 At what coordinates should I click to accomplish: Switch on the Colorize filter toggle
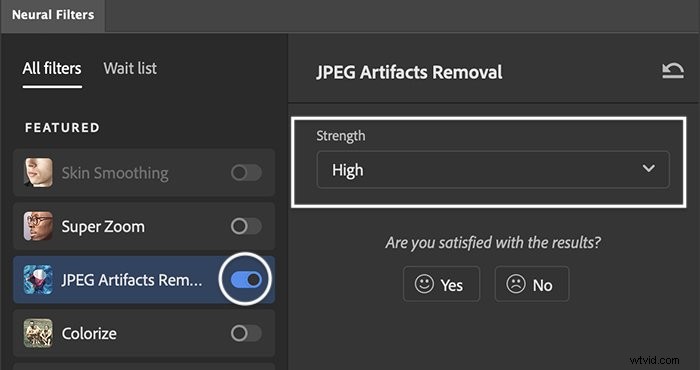click(x=246, y=333)
